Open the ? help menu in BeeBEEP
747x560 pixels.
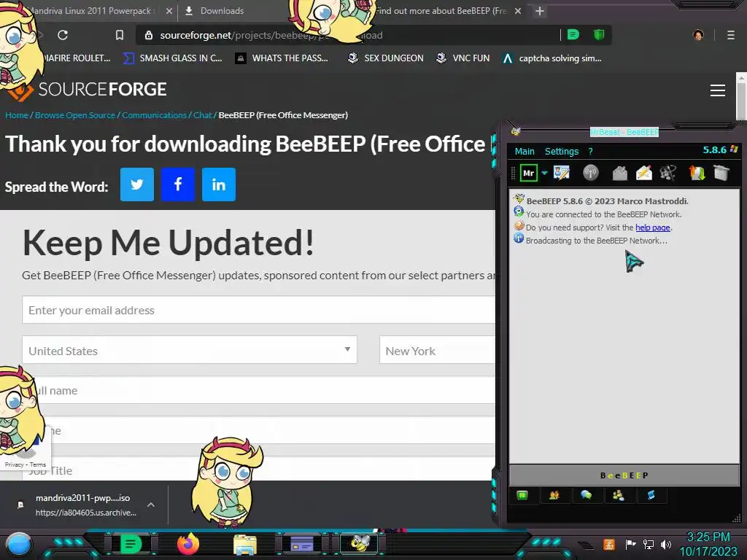[591, 152]
